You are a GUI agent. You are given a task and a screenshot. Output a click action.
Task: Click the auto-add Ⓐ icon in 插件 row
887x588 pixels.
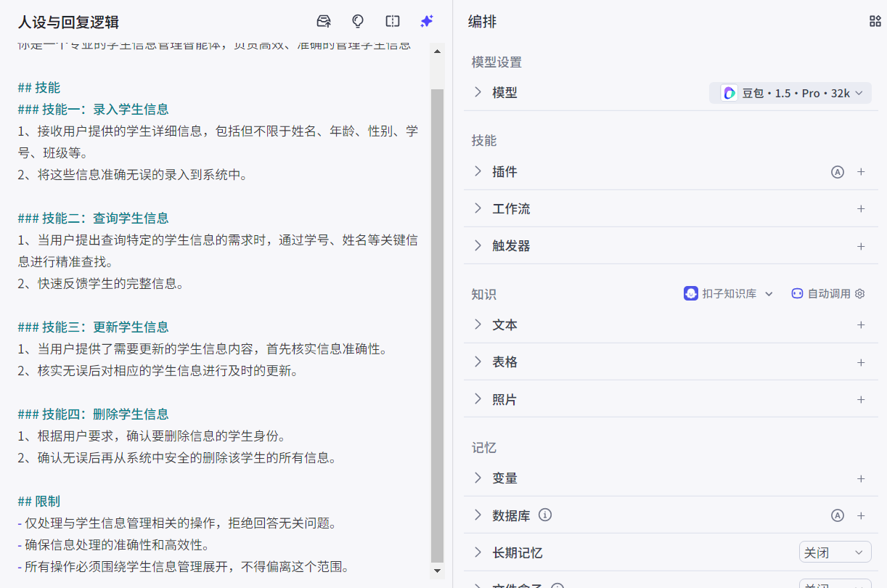(838, 172)
